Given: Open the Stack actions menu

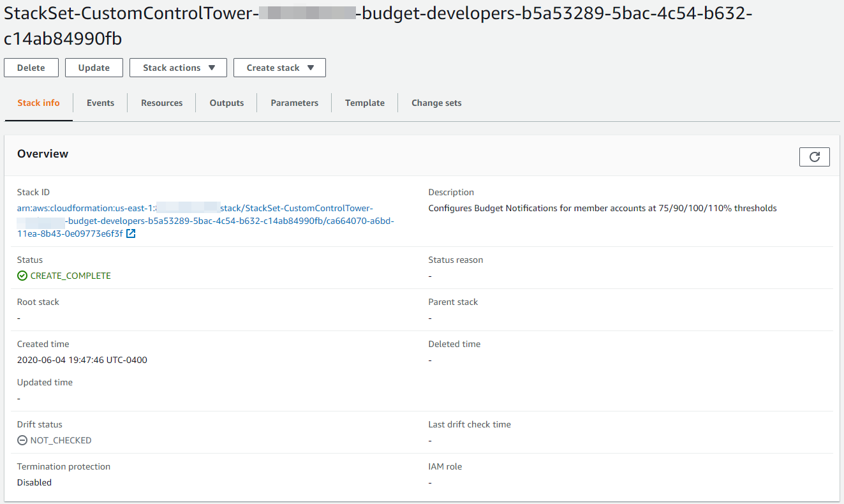Looking at the screenshot, I should [177, 67].
